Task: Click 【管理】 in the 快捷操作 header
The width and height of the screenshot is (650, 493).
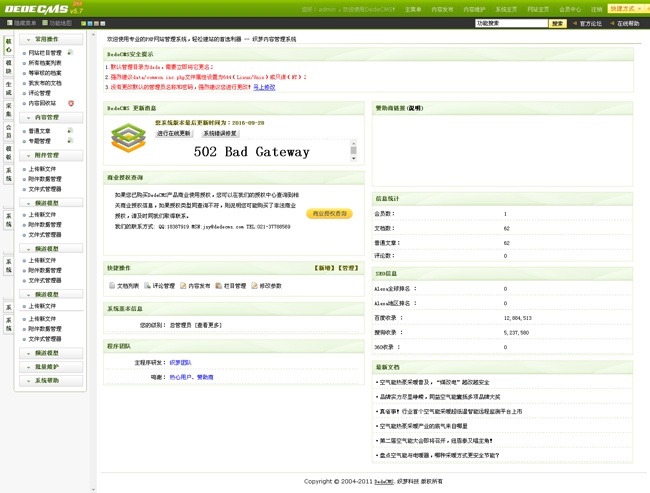Action: coord(348,268)
